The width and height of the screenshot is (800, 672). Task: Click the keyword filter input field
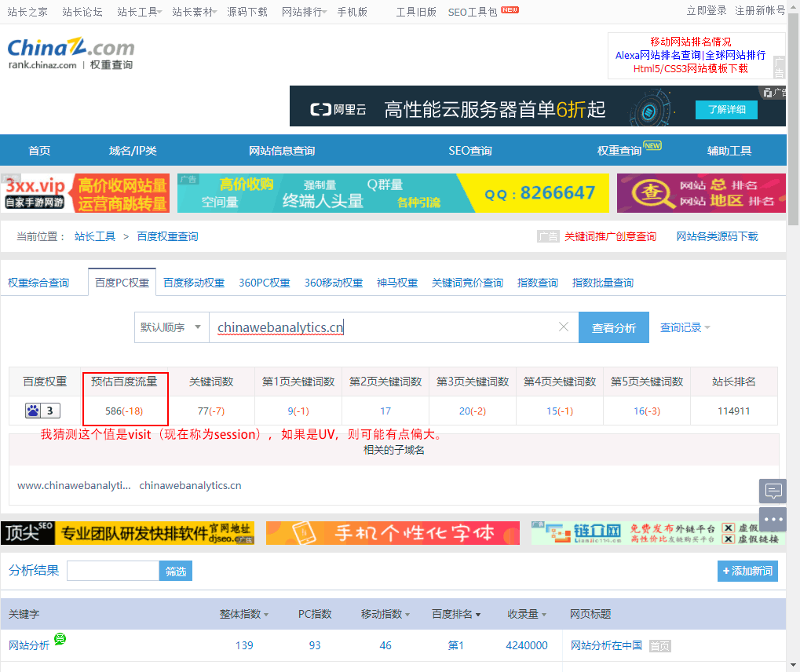pyautogui.click(x=113, y=572)
